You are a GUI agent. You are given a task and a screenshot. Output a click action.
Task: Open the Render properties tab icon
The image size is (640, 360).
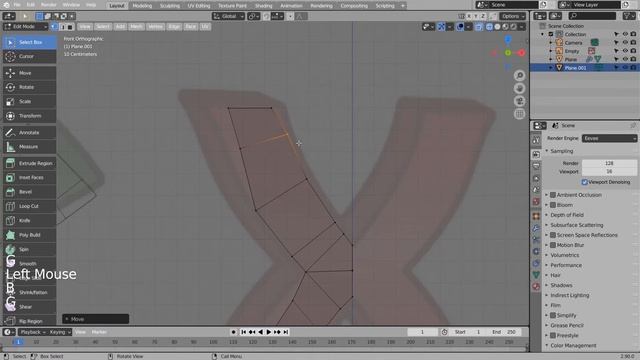pos(536,154)
